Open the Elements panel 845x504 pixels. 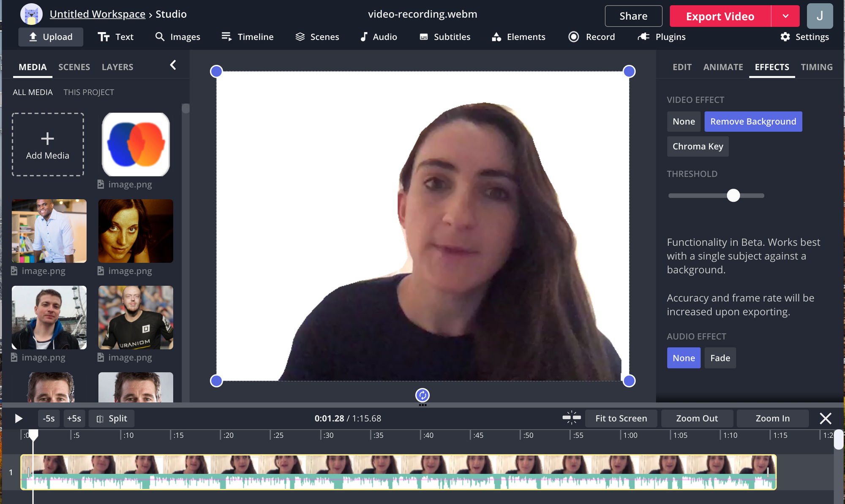point(518,37)
